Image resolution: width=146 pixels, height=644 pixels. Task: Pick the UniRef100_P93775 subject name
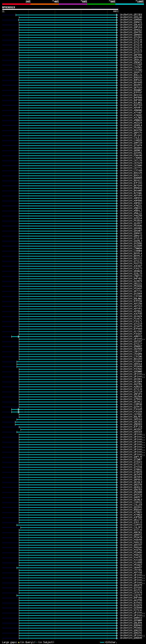tap(131, 263)
